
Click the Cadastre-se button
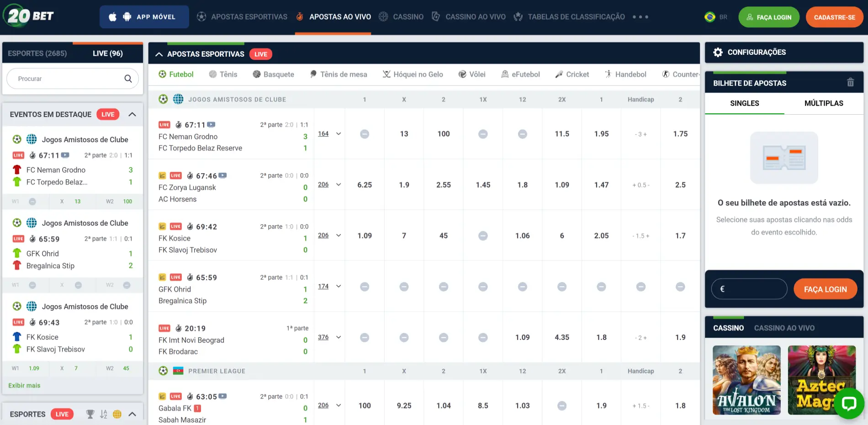pos(834,17)
